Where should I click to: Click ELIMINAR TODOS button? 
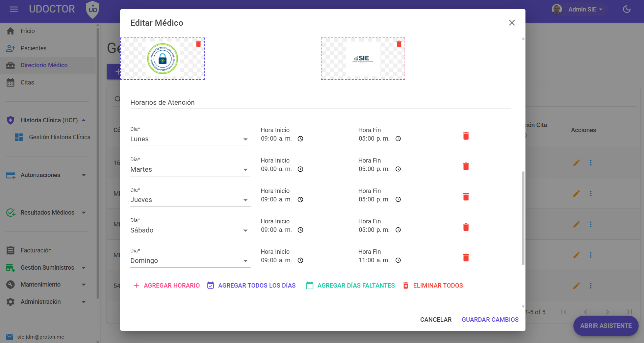tap(433, 286)
